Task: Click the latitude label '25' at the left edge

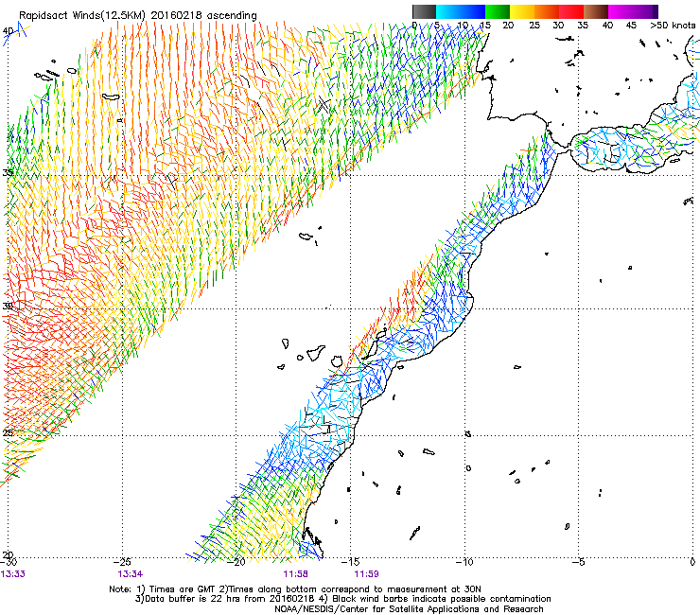Action: 8,433
